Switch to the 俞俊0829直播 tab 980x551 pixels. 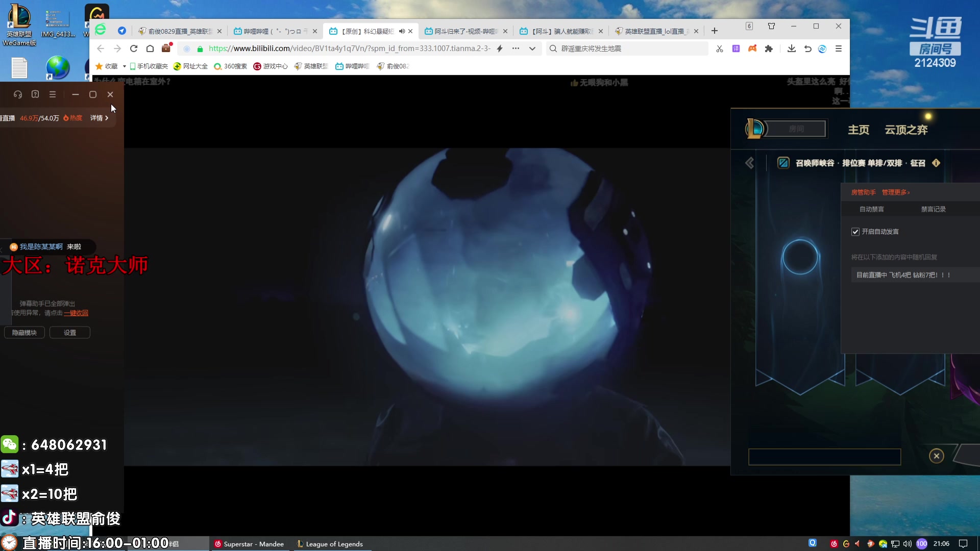pyautogui.click(x=179, y=31)
